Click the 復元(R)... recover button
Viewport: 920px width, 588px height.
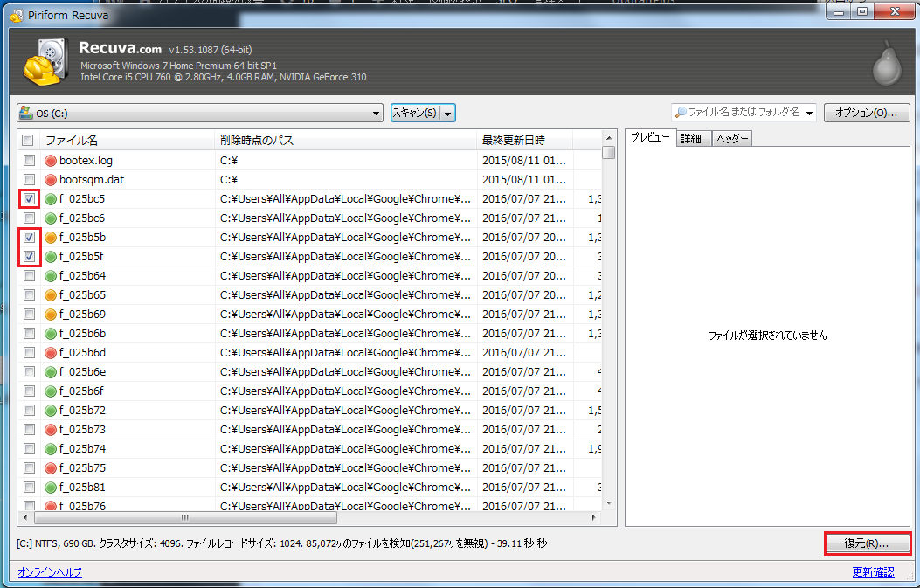point(867,543)
